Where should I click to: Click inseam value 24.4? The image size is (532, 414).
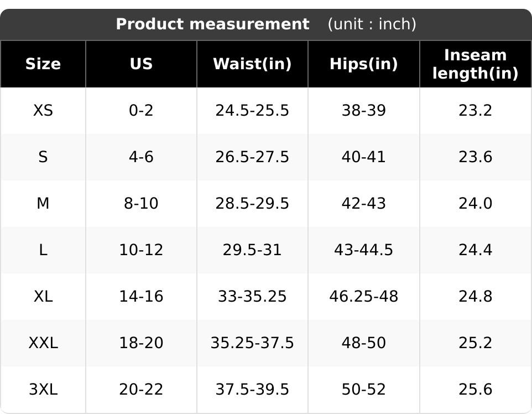point(476,250)
